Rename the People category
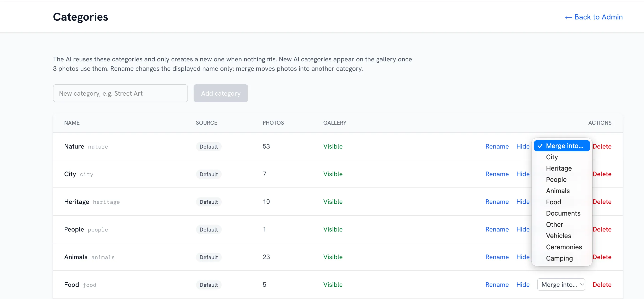The image size is (644, 299). click(497, 229)
